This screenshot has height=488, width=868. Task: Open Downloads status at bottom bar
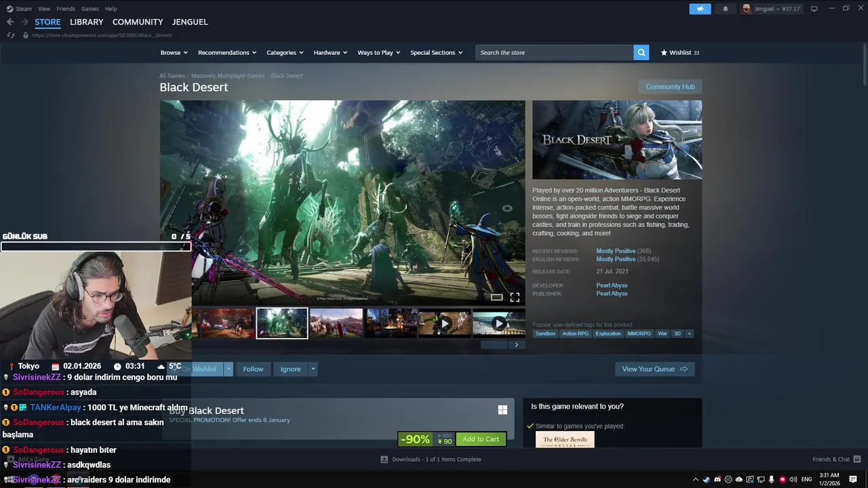431,460
